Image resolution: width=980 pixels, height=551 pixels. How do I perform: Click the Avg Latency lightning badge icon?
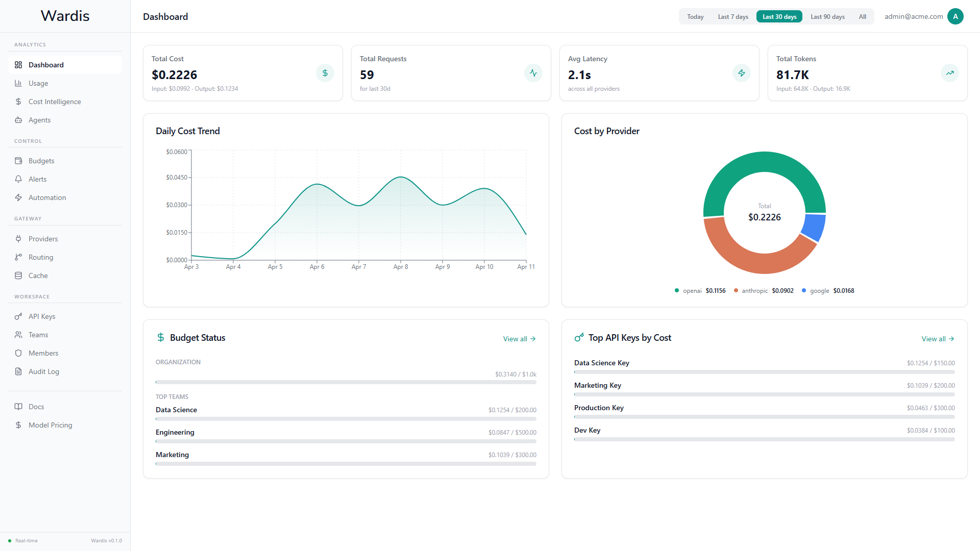[x=742, y=73]
